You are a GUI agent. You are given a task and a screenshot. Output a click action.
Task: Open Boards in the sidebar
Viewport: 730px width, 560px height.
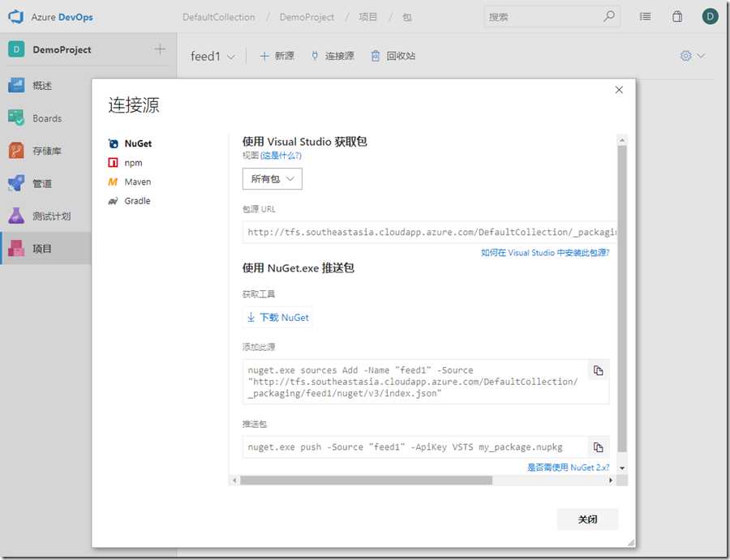45,118
